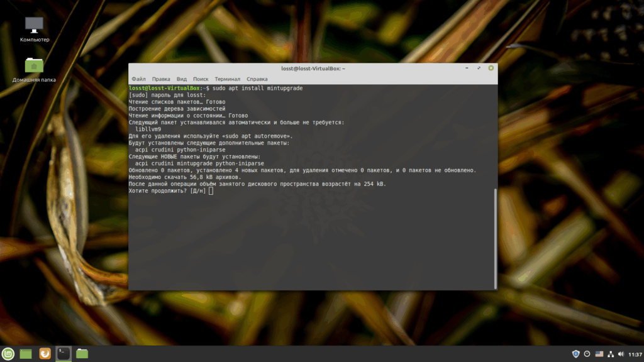
Task: Click terminal title losst@losst-VirtualBox
Action: pos(313,69)
